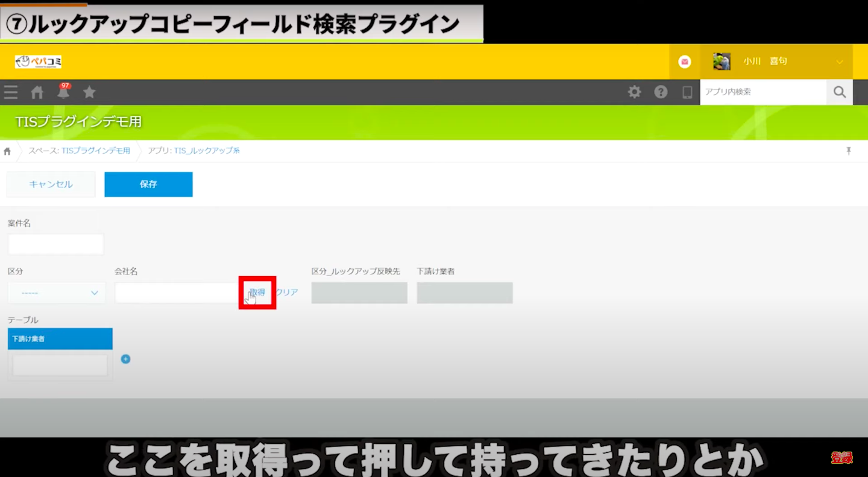Screen dimensions: 868x477
Task: Click the favorites star icon
Action: 89,92
